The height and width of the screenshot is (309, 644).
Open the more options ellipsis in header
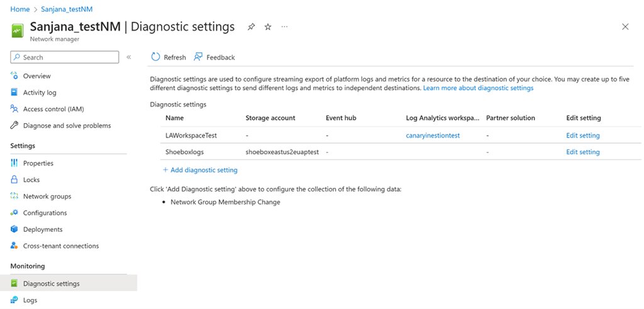tap(284, 26)
